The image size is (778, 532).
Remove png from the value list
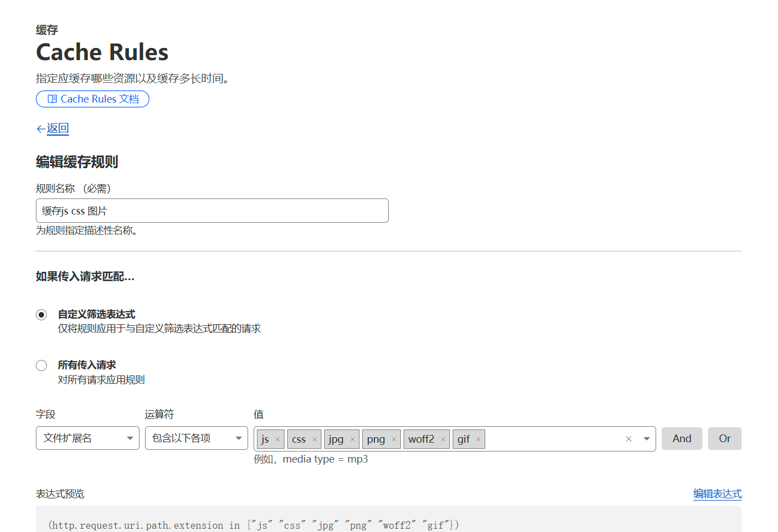click(x=394, y=439)
